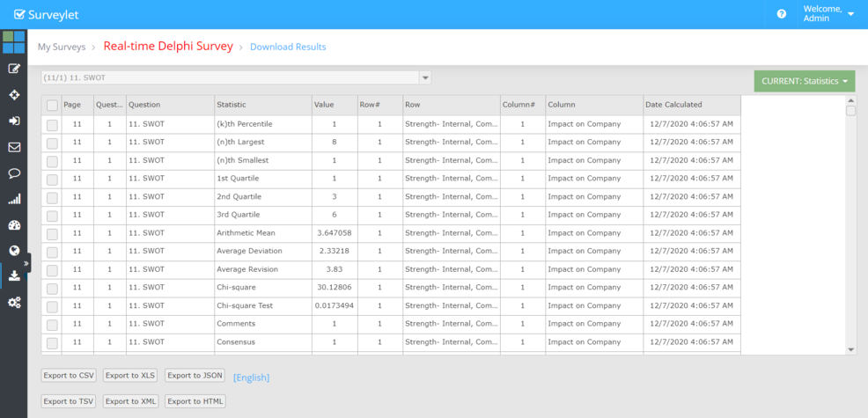Click the sign-in arrow icon in sidebar
Image resolution: width=868 pixels, height=418 pixels.
pos(14,121)
